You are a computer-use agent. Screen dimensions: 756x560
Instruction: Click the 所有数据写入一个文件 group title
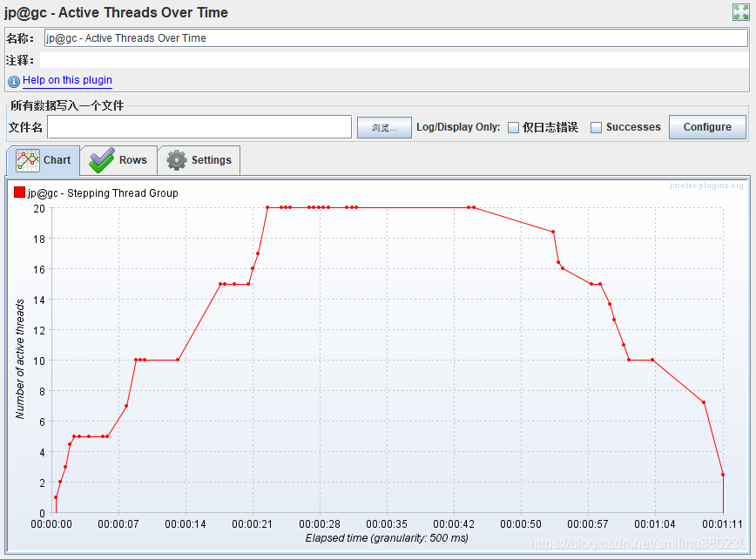[x=68, y=105]
